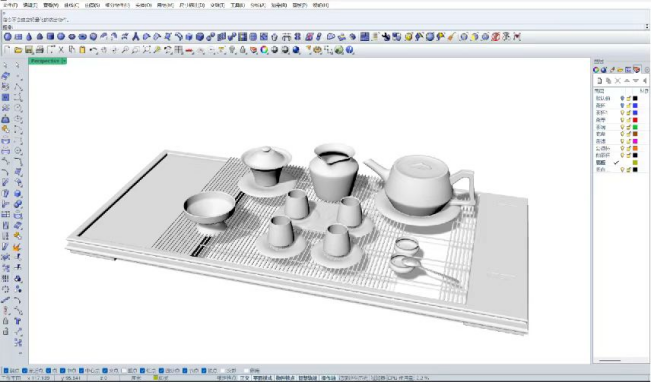Click the Save file icon
Viewport: 651px width, 383px height.
(x=29, y=50)
